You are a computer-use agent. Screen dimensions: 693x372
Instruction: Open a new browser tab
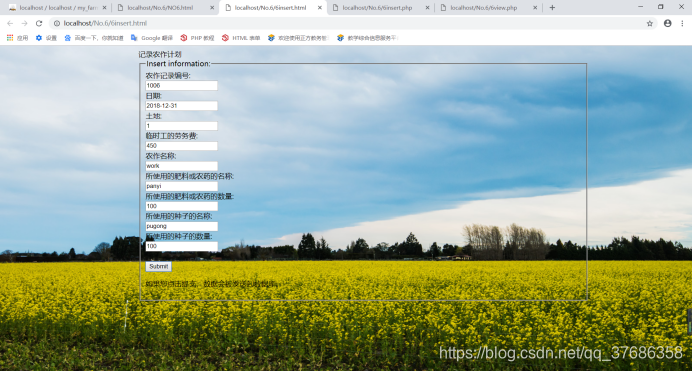coord(552,8)
